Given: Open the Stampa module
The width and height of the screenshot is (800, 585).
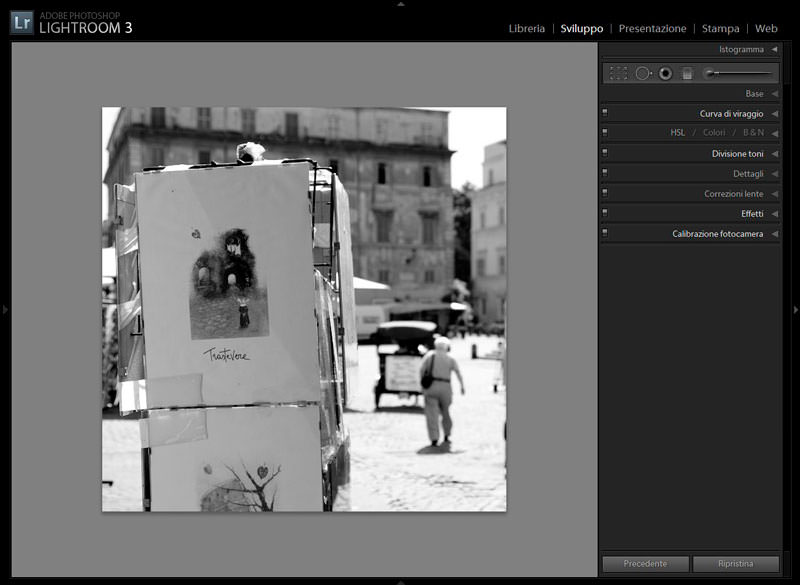Looking at the screenshot, I should click(x=720, y=29).
